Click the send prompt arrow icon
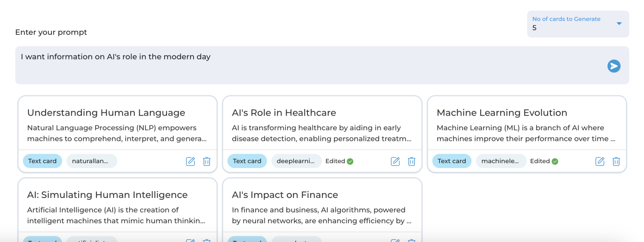The height and width of the screenshot is (242, 644). [614, 66]
